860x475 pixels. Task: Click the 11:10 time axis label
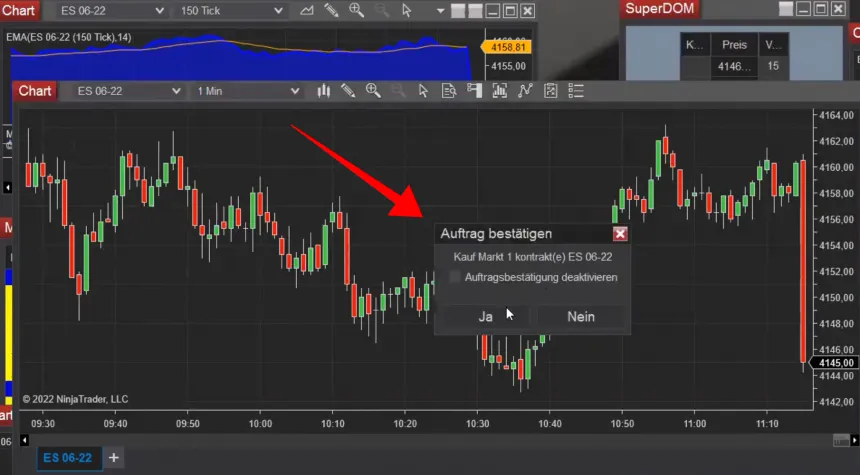click(767, 423)
